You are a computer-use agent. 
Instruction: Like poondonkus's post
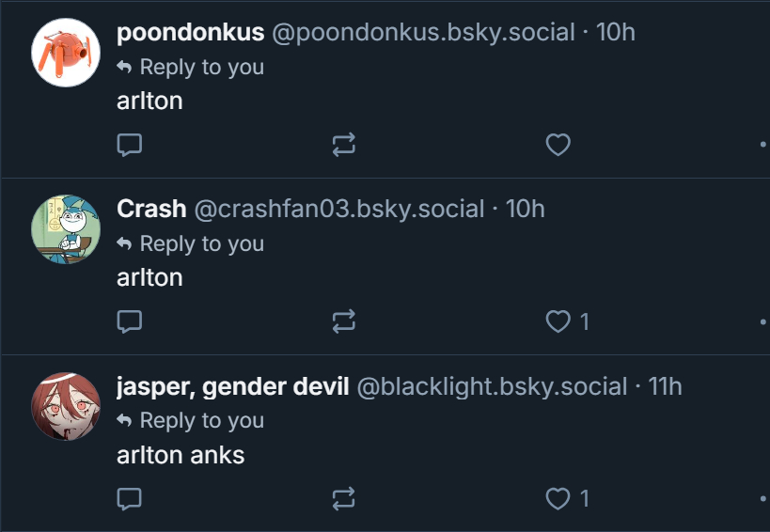point(558,145)
